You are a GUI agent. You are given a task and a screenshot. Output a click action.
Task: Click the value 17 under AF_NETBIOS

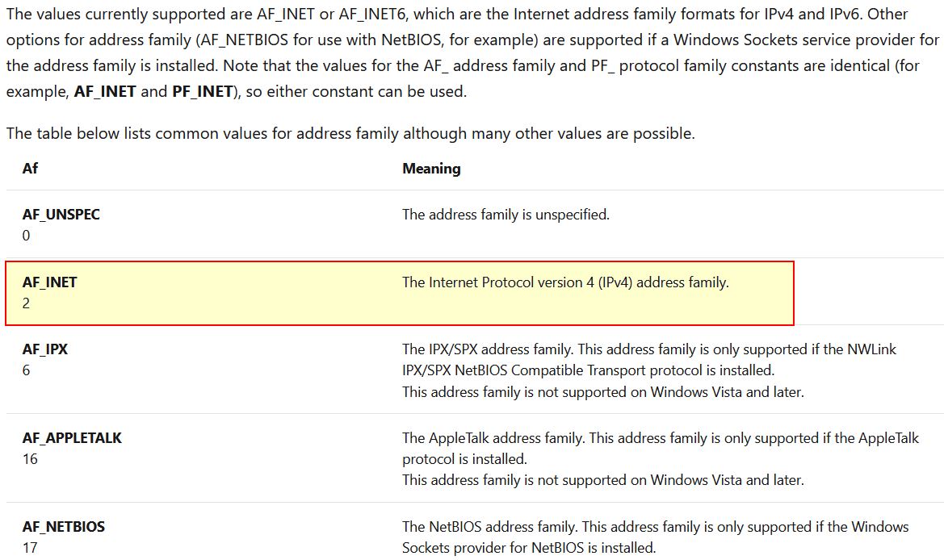(x=30, y=547)
